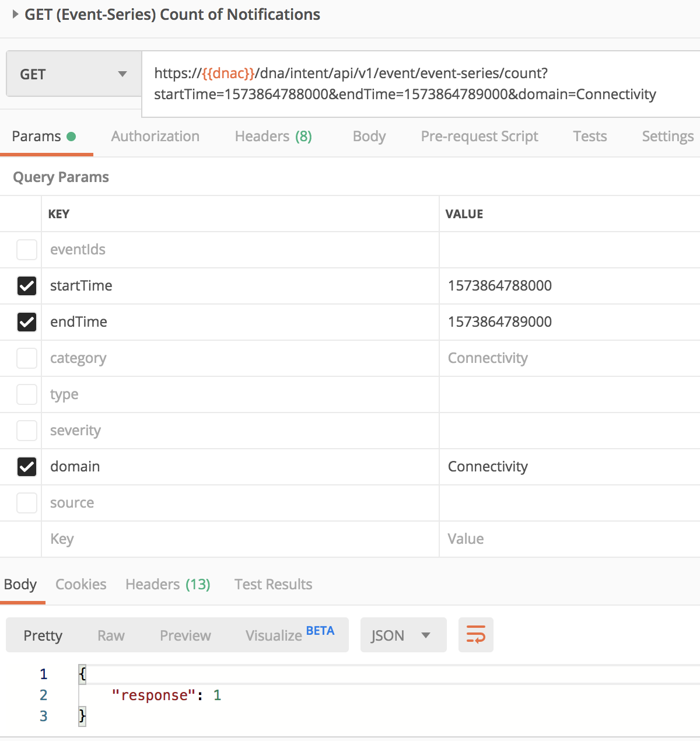Select the Raw response view

[111, 635]
